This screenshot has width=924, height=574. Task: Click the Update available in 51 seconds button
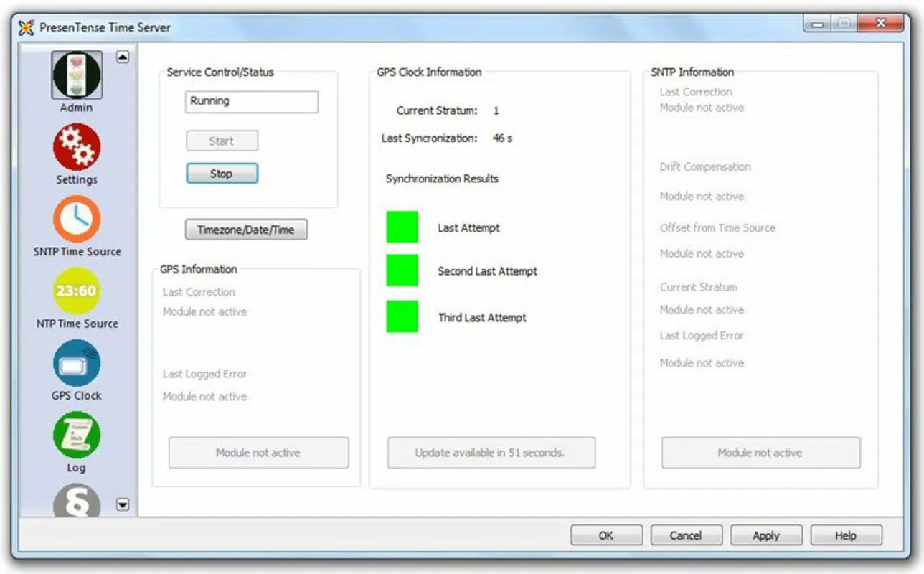tap(491, 453)
